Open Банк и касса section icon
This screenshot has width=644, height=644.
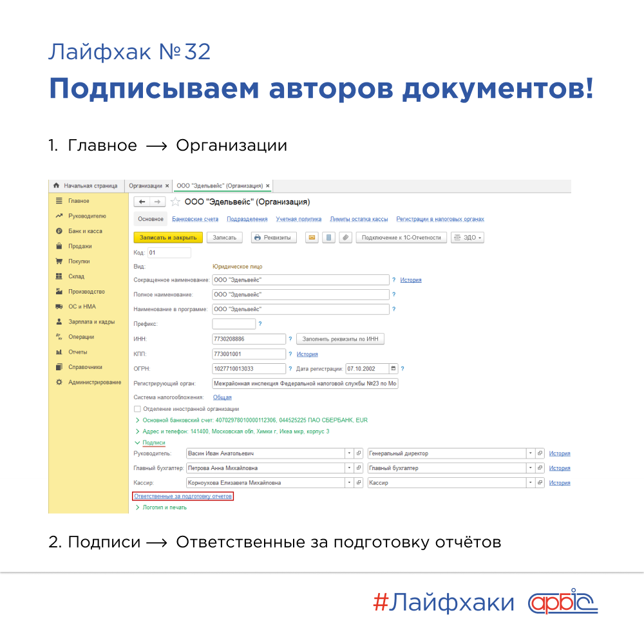(59, 231)
